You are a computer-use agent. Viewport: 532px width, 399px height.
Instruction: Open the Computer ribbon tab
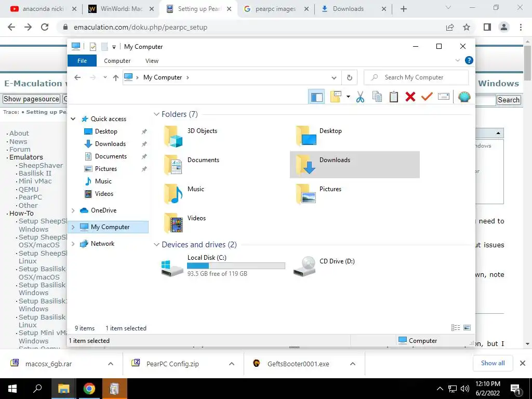tap(117, 61)
